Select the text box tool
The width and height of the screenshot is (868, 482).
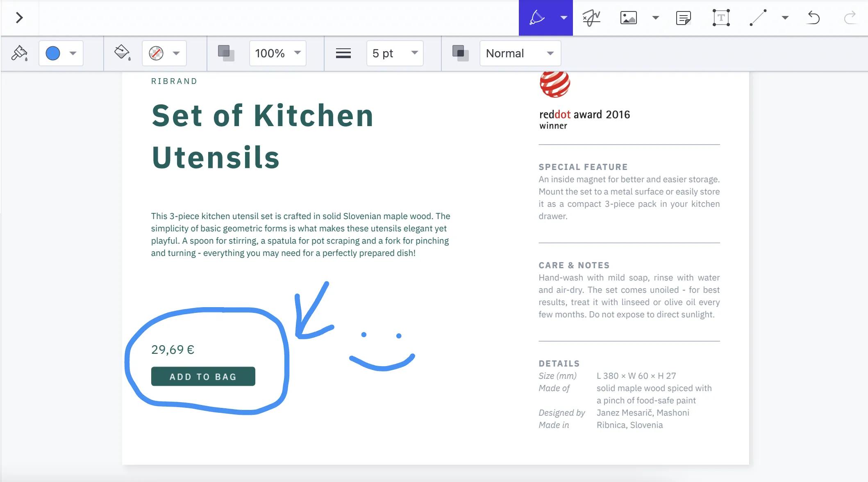(x=721, y=18)
